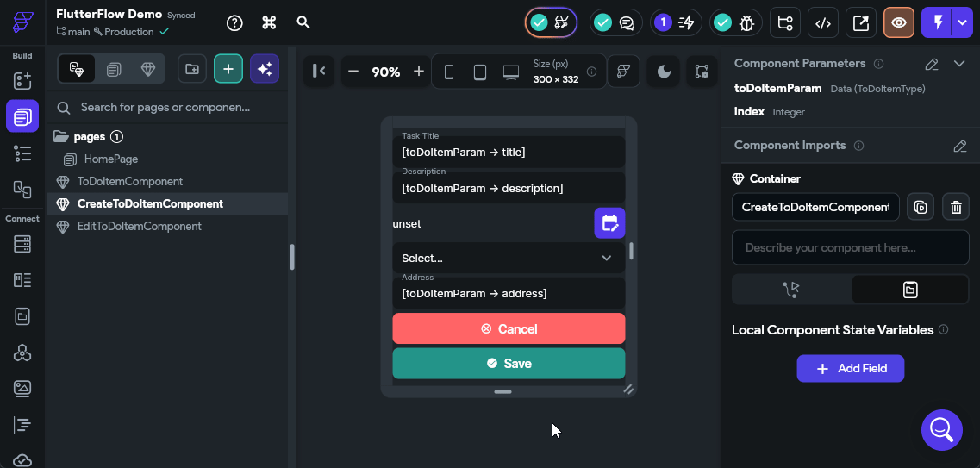Click the Add Field button

pos(851,368)
